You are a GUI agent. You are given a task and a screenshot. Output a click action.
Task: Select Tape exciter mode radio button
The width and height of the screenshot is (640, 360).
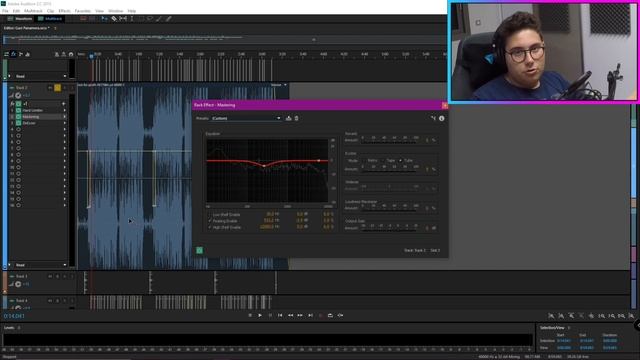[383, 160]
